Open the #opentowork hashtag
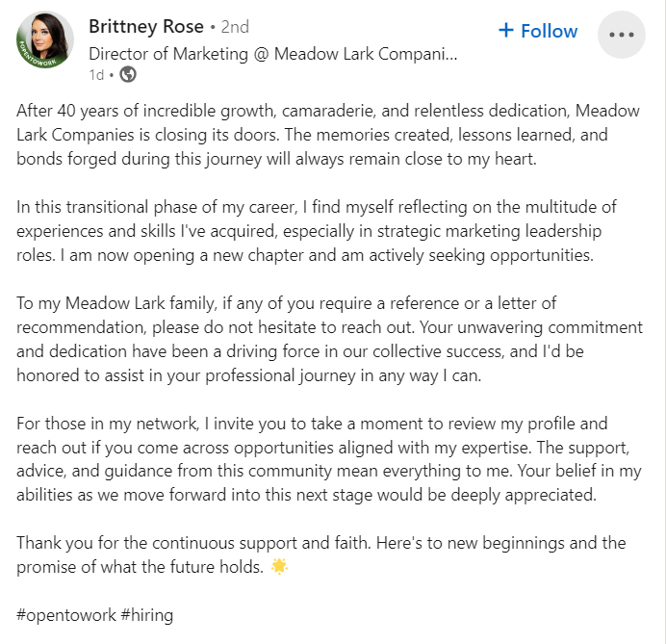666x644 pixels. 64,613
